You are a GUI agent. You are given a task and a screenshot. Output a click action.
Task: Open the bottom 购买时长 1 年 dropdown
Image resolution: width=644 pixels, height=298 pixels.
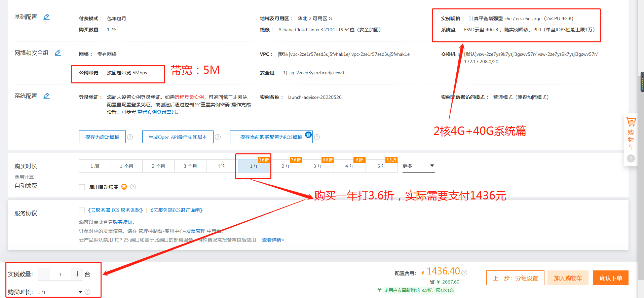60,292
